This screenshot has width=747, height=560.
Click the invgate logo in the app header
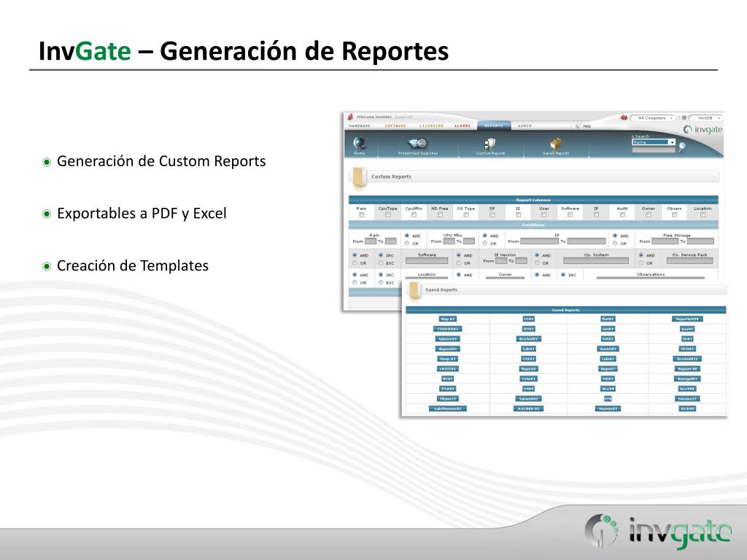pos(703,130)
